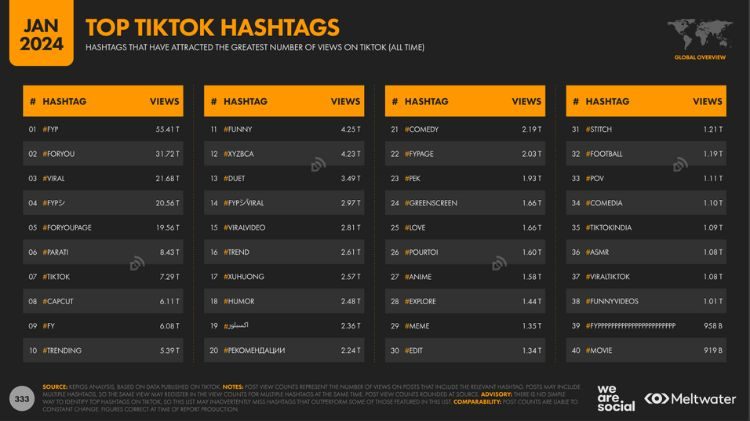Click the We Are Social logo
The width and height of the screenshot is (750, 421).
coord(614,397)
